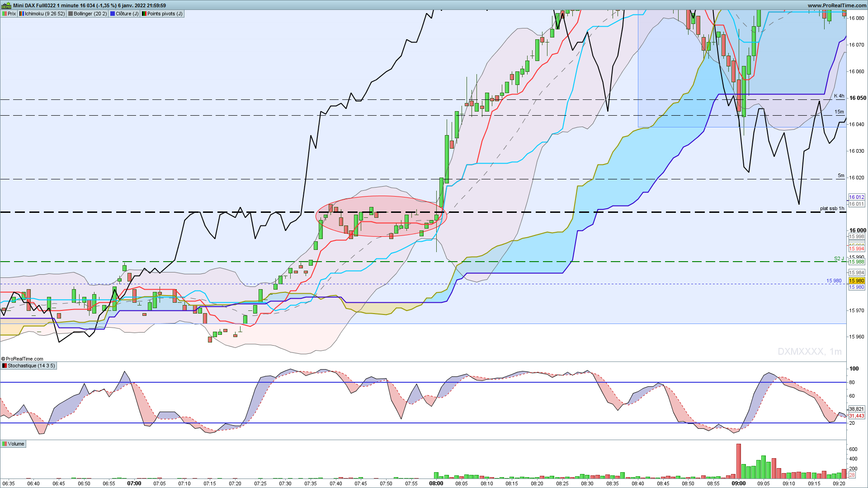Click the 09:00 time axis label
868x488 pixels.
pyautogui.click(x=739, y=483)
